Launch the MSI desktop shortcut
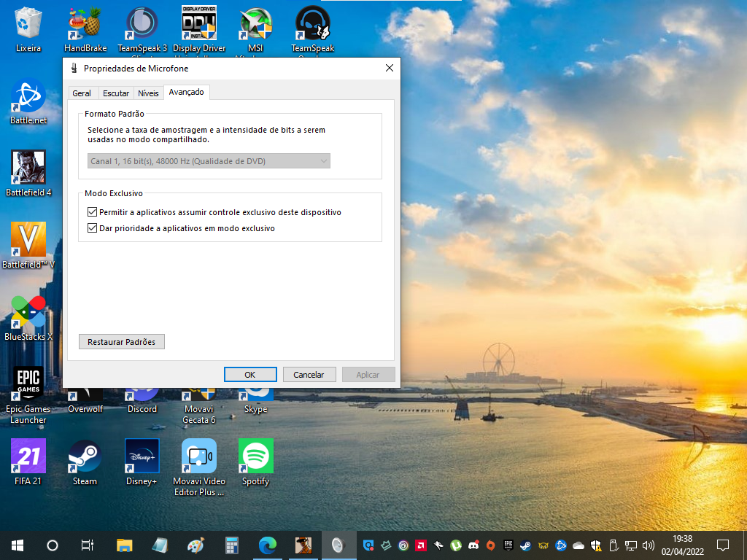 pyautogui.click(x=256, y=29)
